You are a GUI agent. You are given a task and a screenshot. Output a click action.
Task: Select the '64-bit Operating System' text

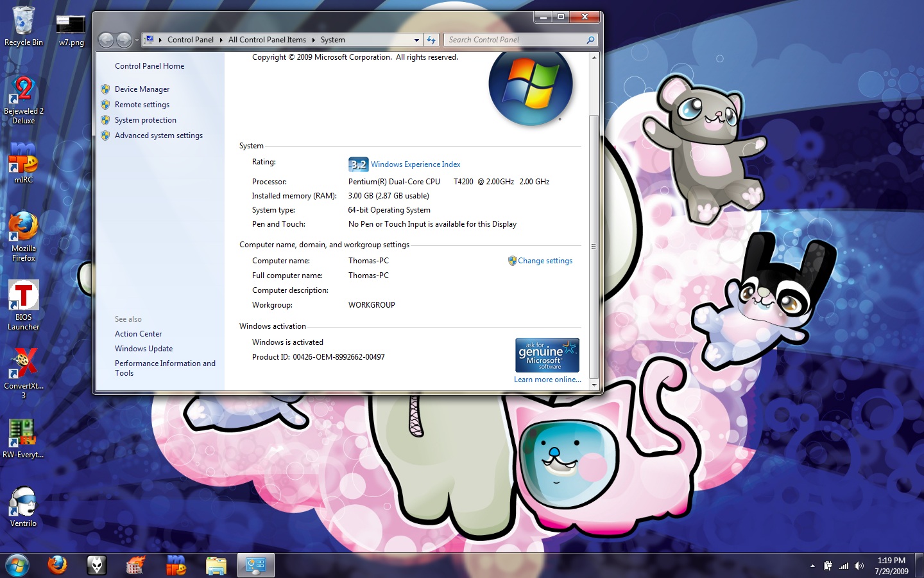coord(389,210)
